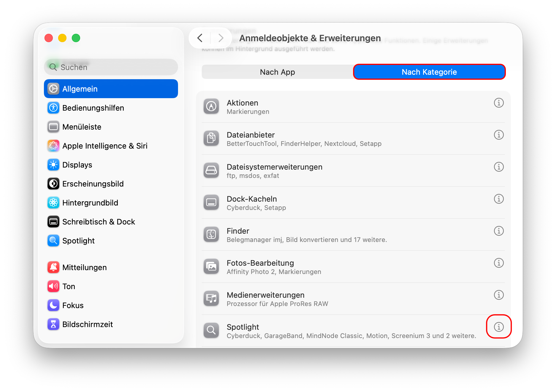Go back with the left chevron
Screen dimensions: 556x392
[x=200, y=38]
